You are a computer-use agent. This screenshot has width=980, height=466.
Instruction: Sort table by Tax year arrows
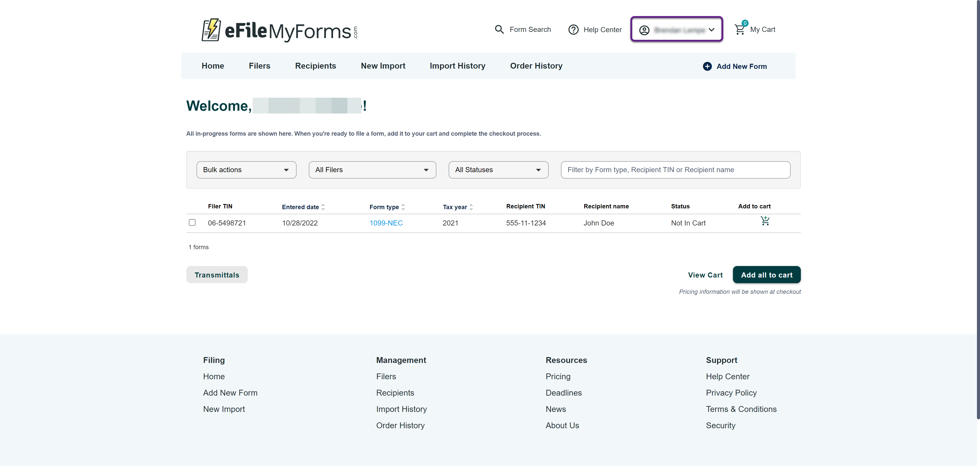pyautogui.click(x=471, y=207)
